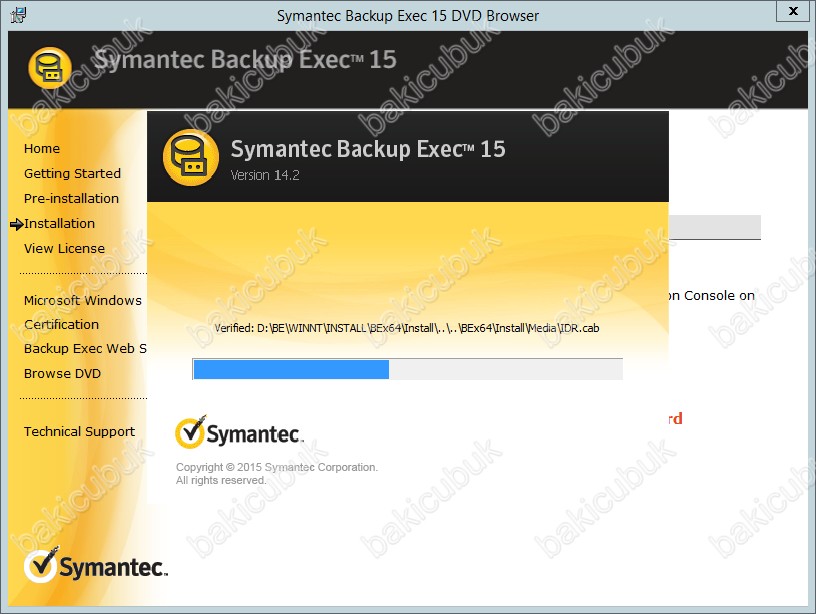The width and height of the screenshot is (816, 614).
Task: Click the Symantec checkmark logo on splash
Action: 239,432
